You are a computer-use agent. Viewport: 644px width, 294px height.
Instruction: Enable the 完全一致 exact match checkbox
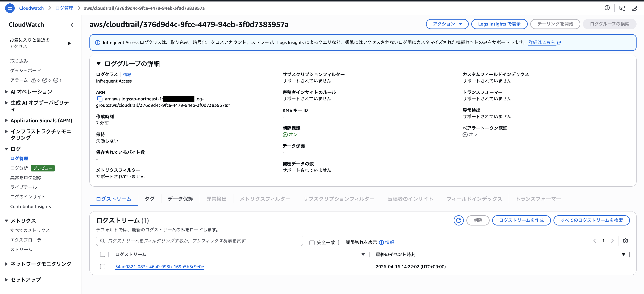pyautogui.click(x=312, y=243)
